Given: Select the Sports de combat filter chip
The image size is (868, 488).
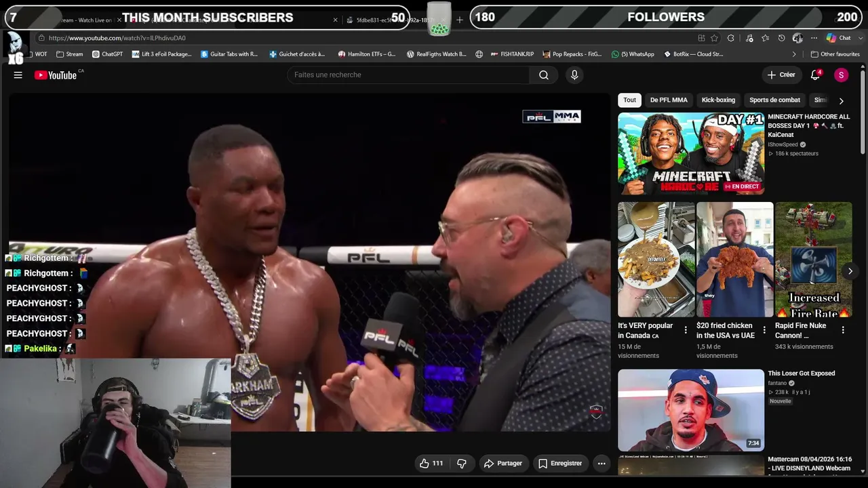Looking at the screenshot, I should [x=774, y=100].
